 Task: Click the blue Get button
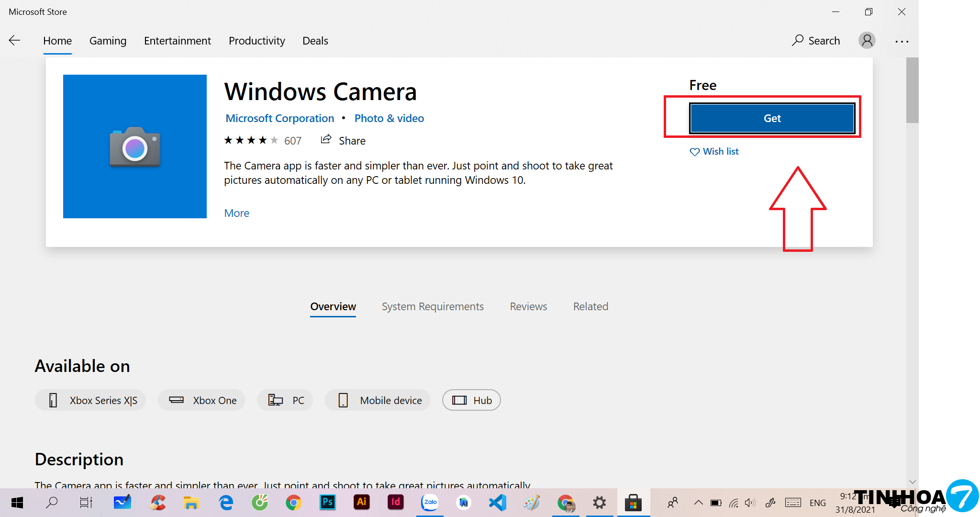click(771, 118)
